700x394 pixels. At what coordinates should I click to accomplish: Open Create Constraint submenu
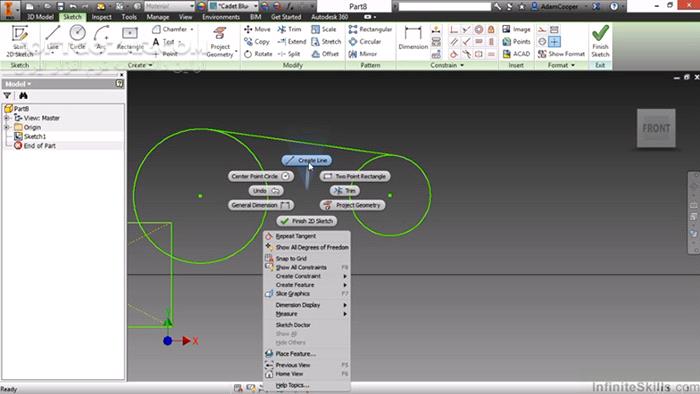[306, 276]
